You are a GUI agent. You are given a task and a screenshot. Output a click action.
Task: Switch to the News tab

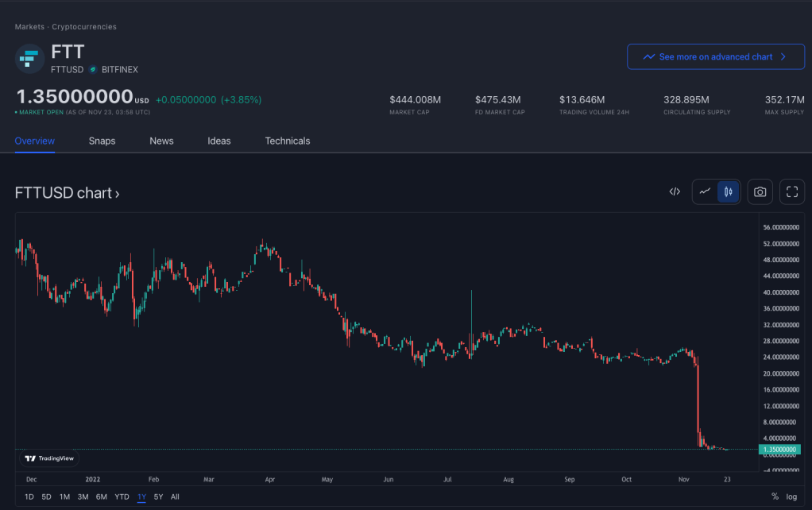(161, 141)
